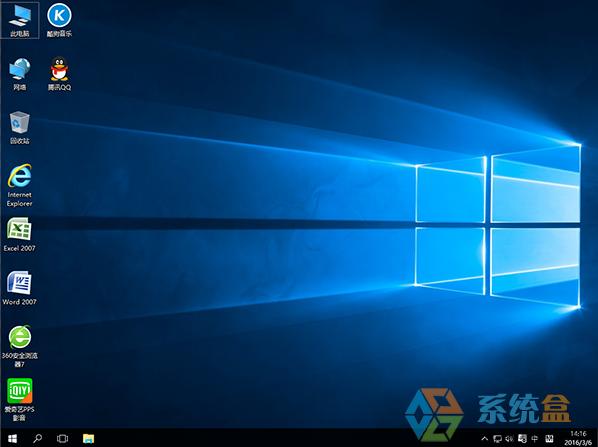Launch File Explorer from the taskbar

tap(88, 438)
